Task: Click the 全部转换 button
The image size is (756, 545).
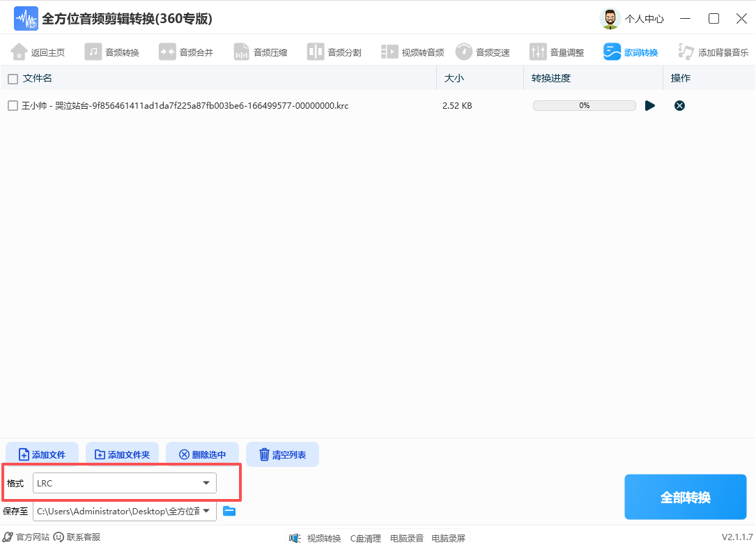Action: [685, 496]
